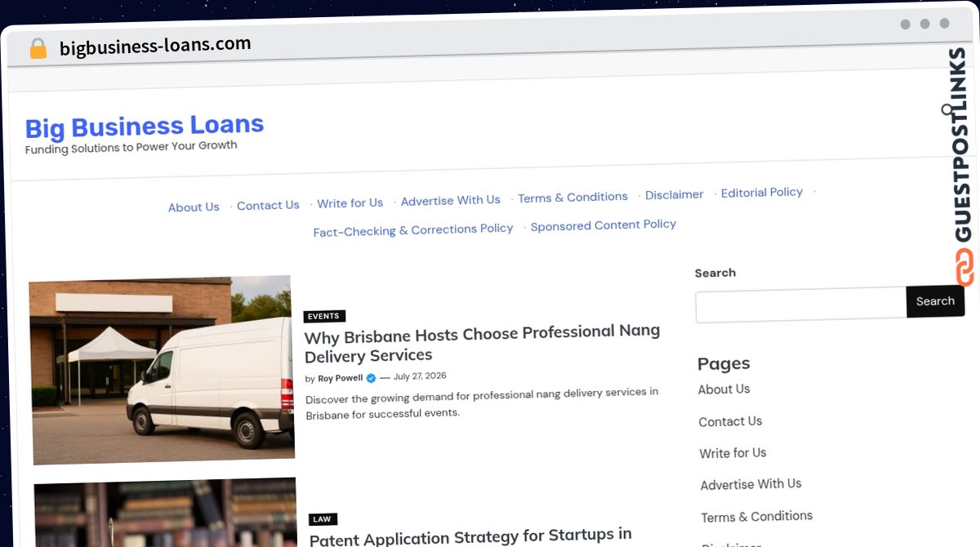This screenshot has width=980, height=547.
Task: Open Fact-Checking & Corrections Policy link
Action: (413, 230)
